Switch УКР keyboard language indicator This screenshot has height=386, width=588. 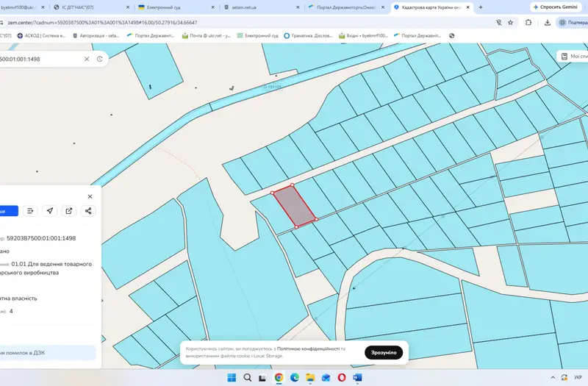[578, 377]
